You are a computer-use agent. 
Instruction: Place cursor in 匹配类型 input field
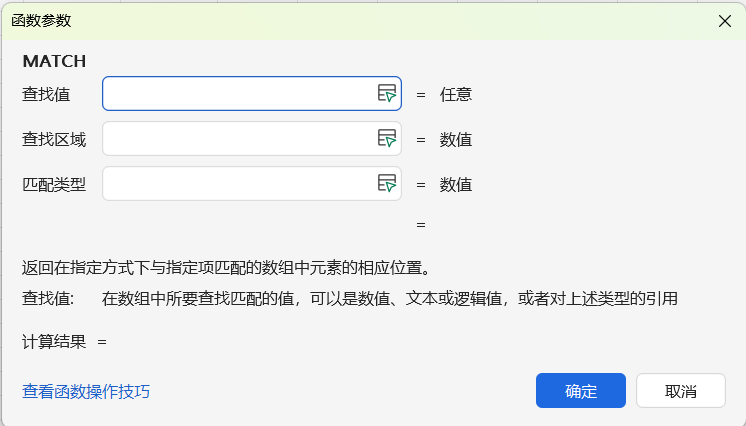238,184
